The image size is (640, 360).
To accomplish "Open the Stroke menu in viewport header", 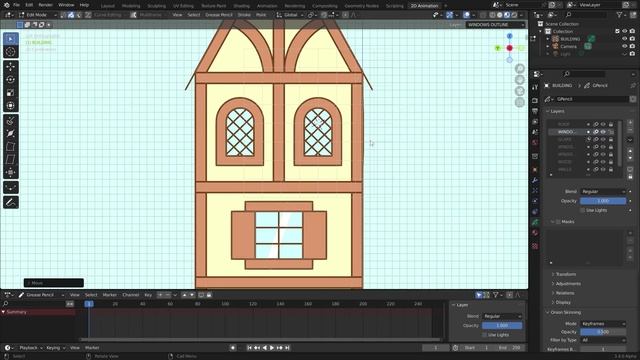I will pyautogui.click(x=244, y=15).
